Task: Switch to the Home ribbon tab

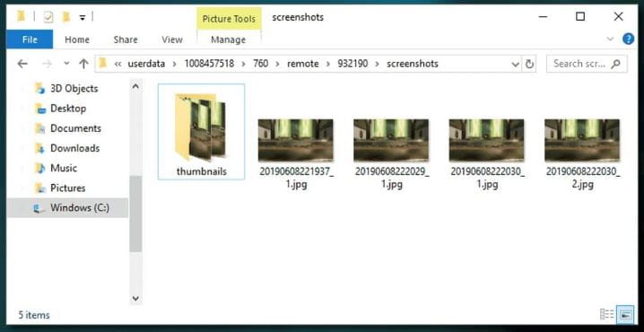Action: click(77, 39)
